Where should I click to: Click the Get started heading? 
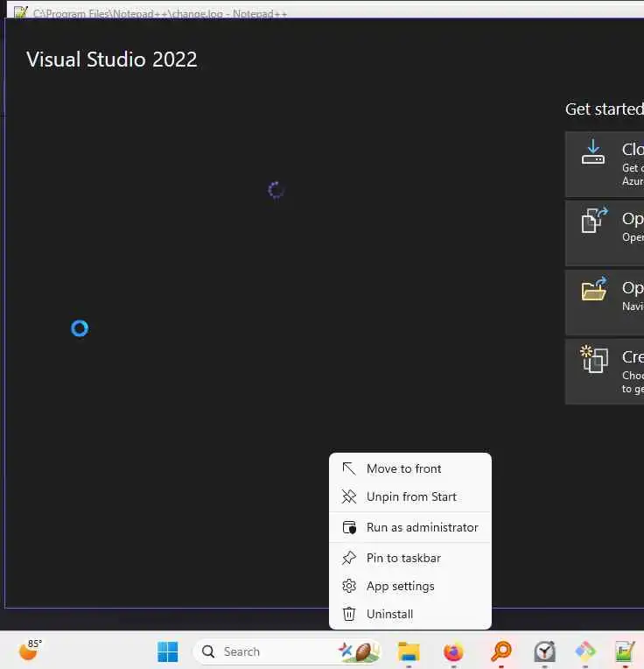(605, 109)
